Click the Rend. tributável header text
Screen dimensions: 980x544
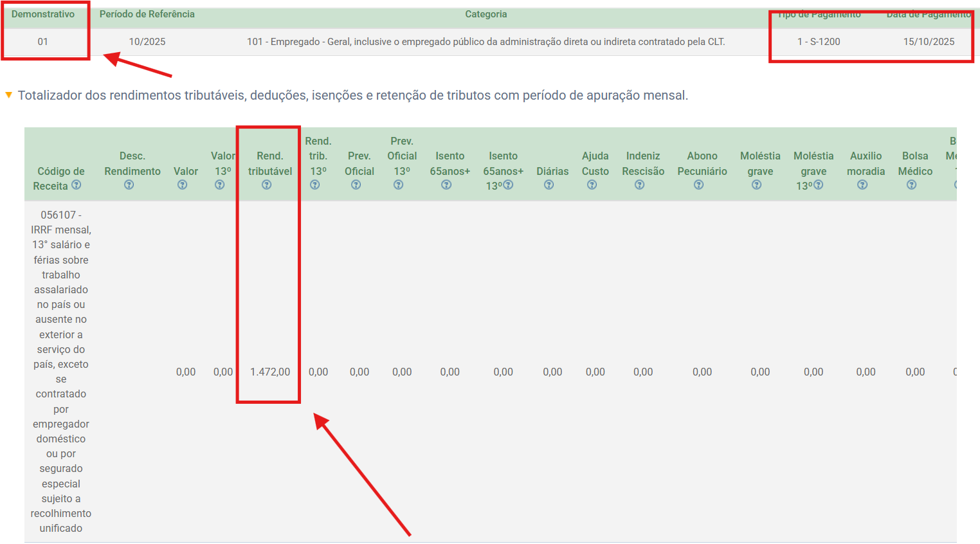pyautogui.click(x=270, y=163)
